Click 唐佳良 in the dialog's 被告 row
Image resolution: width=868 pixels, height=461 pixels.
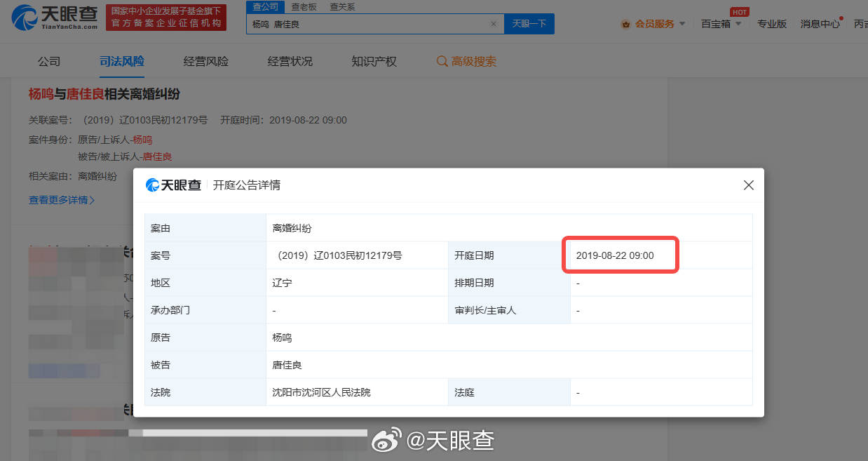click(287, 365)
